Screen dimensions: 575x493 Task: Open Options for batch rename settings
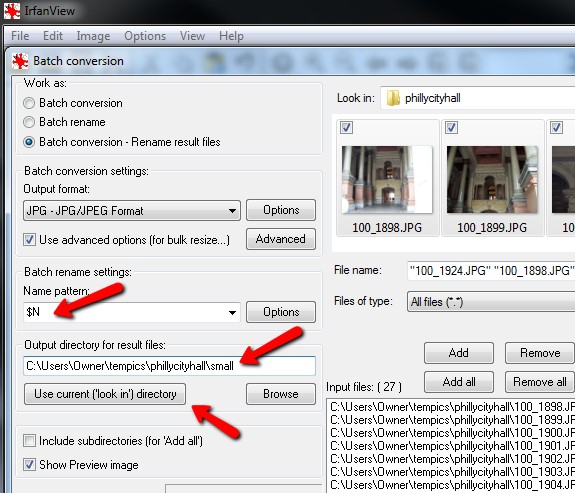(x=281, y=312)
